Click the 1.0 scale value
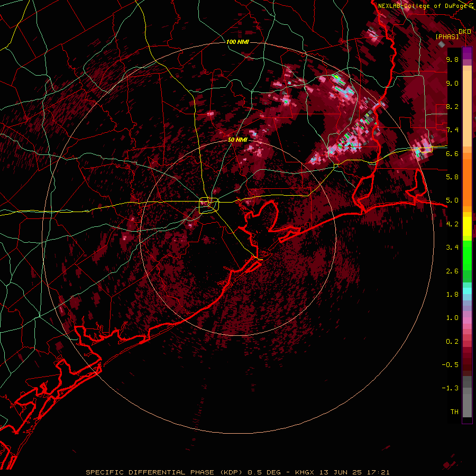Image resolution: width=476 pixels, height=476 pixels. 452,318
